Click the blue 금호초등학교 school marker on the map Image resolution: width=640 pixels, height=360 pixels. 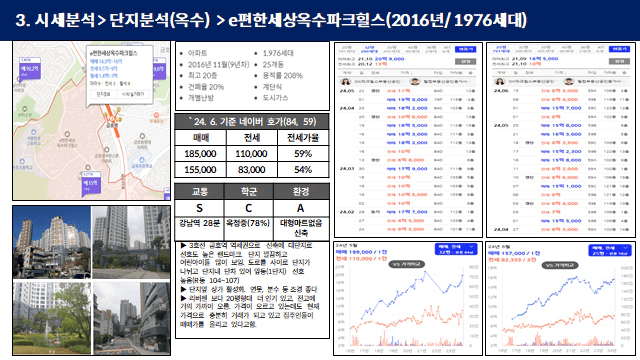click(x=142, y=160)
